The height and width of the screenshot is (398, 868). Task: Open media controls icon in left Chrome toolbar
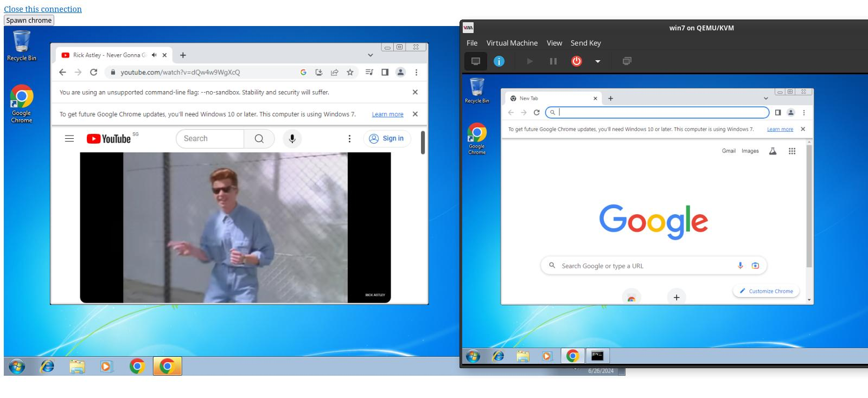coord(369,72)
